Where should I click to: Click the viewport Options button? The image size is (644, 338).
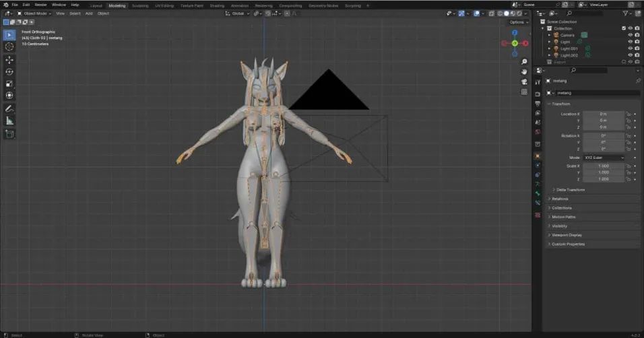coord(517,22)
